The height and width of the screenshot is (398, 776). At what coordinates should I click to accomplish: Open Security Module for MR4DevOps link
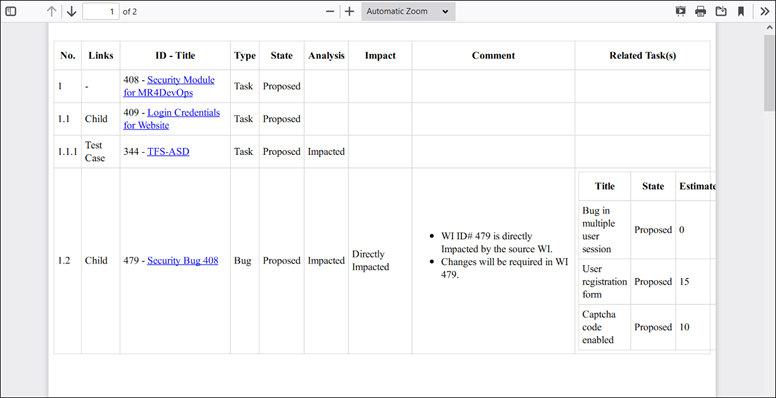(x=169, y=86)
